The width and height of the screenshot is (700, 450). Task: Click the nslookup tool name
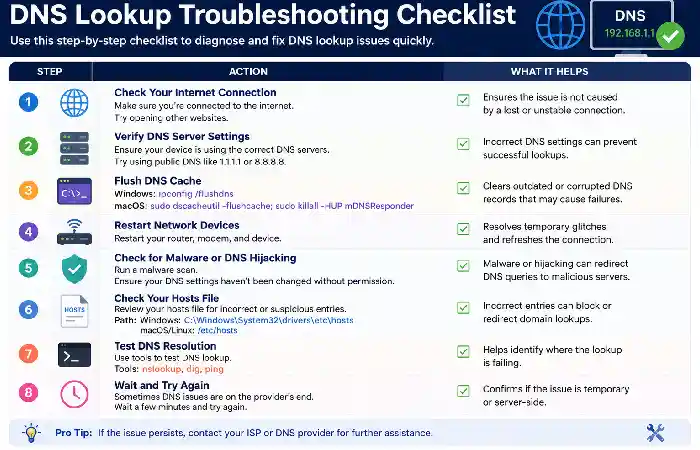(162, 369)
